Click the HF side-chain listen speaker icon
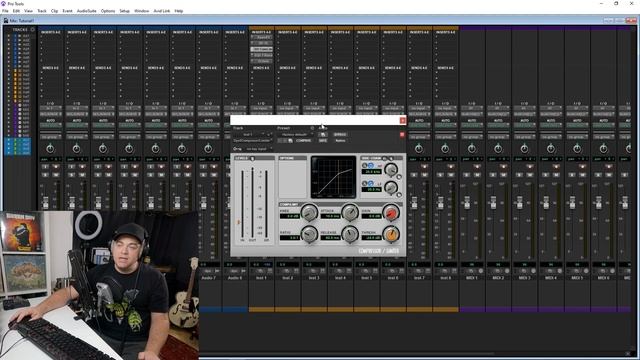 coord(364,165)
